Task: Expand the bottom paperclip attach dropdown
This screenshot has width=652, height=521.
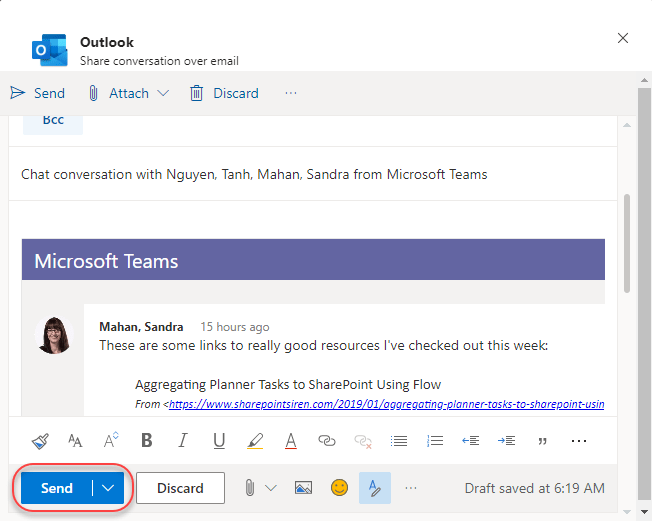Action: (269, 488)
